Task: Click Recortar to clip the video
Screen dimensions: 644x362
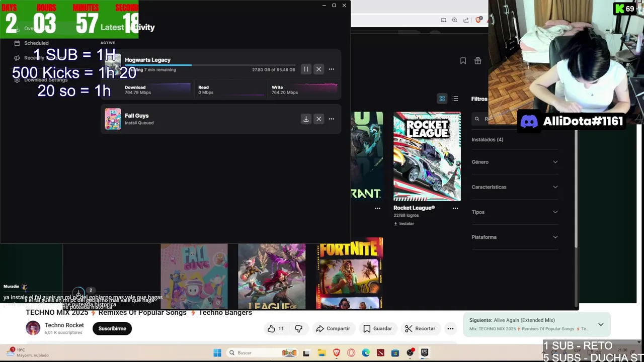Action: pos(420,329)
